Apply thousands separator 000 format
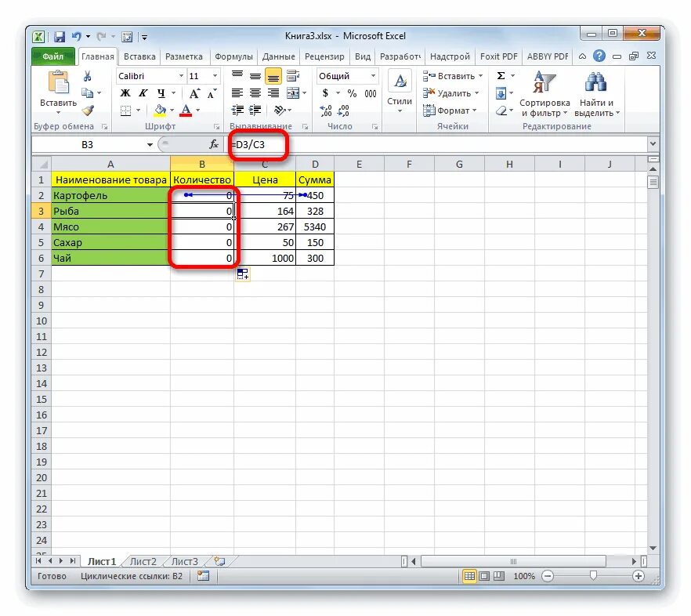The width and height of the screenshot is (691, 616). 370,93
